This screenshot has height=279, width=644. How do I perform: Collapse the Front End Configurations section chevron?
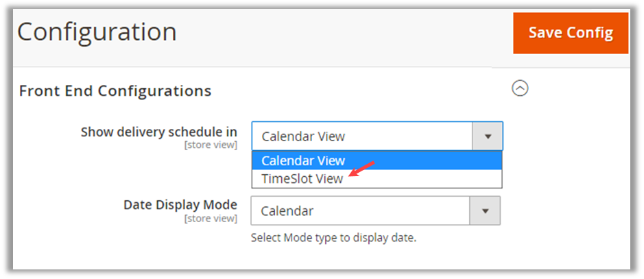click(x=521, y=88)
